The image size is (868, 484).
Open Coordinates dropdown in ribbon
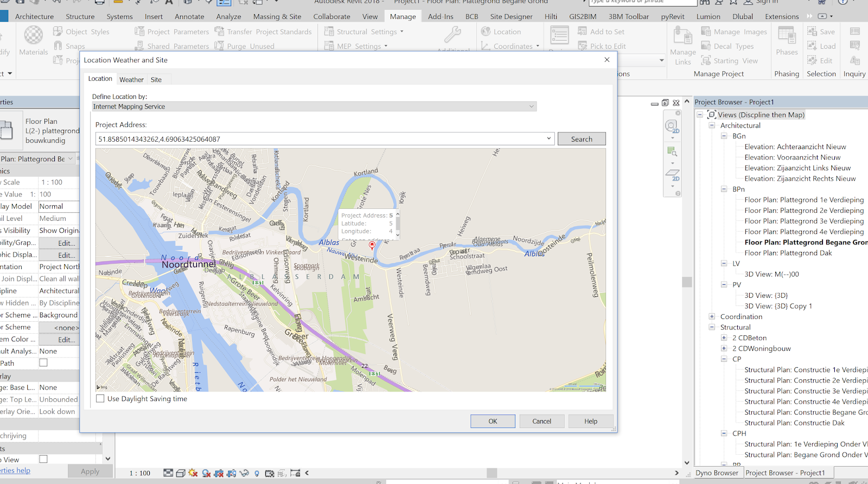(x=538, y=46)
